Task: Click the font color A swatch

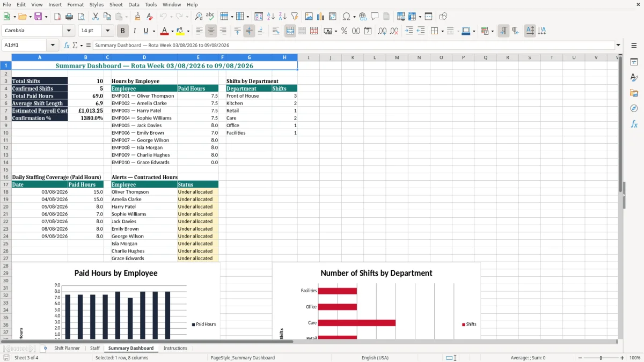Action: pyautogui.click(x=164, y=31)
